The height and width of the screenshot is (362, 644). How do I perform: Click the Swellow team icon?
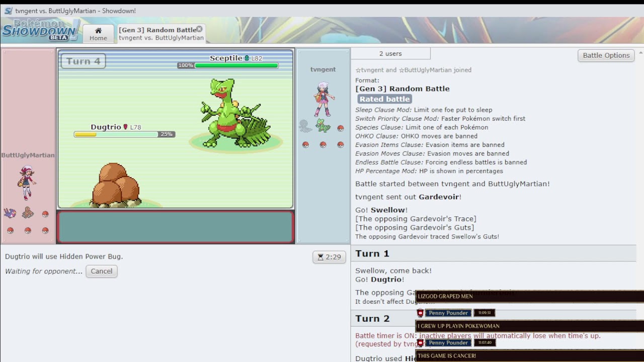(x=10, y=213)
